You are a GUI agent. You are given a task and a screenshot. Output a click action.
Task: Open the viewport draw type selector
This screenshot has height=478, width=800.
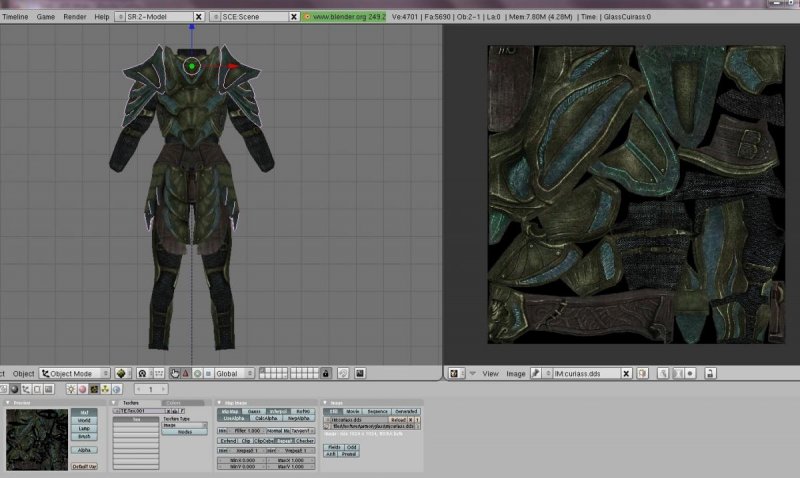click(122, 373)
